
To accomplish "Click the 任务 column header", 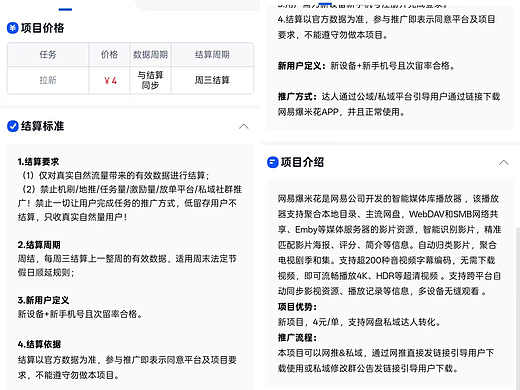I will [x=48, y=55].
